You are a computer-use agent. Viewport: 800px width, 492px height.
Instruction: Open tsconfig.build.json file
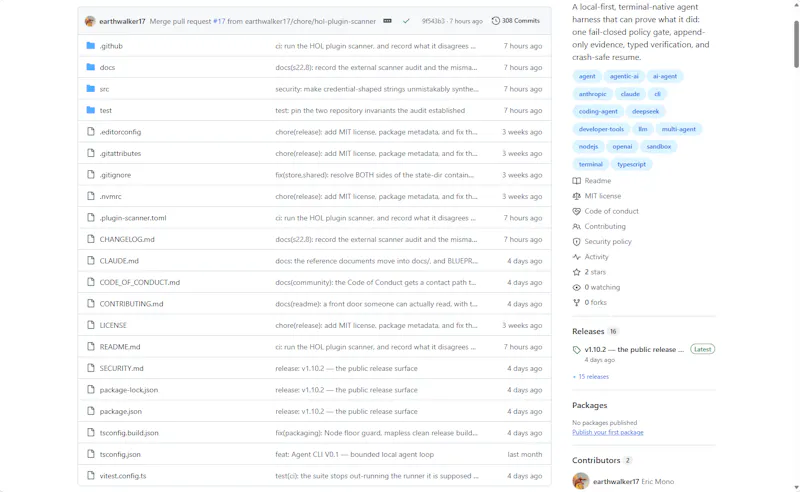[x=129, y=432]
